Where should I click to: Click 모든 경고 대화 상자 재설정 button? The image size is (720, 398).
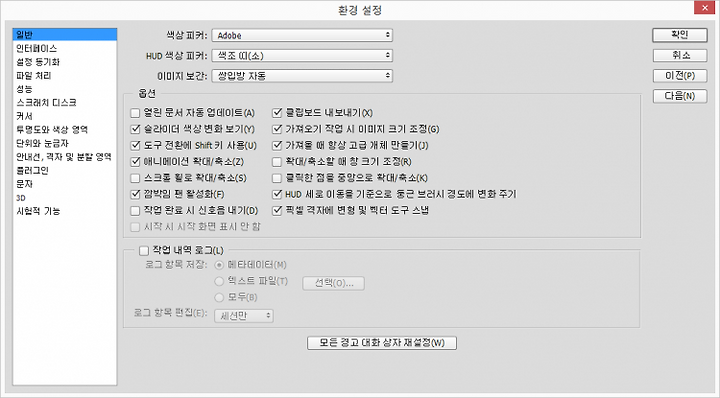click(x=382, y=343)
